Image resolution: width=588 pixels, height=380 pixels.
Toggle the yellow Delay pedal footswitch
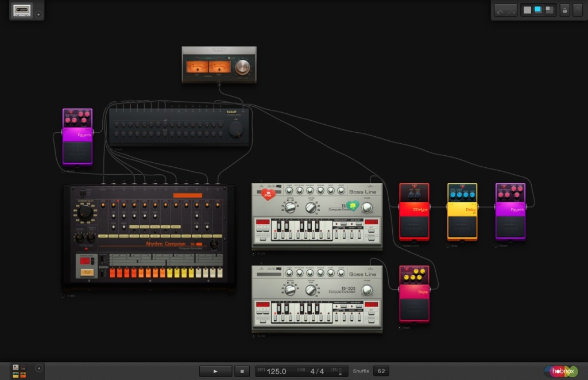point(462,227)
